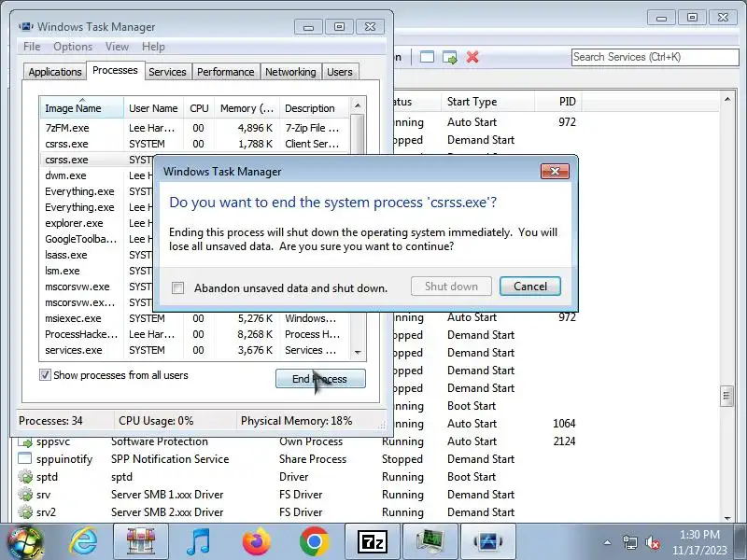Image resolution: width=747 pixels, height=560 pixels.
Task: Switch to the Applications tab
Action: [55, 72]
